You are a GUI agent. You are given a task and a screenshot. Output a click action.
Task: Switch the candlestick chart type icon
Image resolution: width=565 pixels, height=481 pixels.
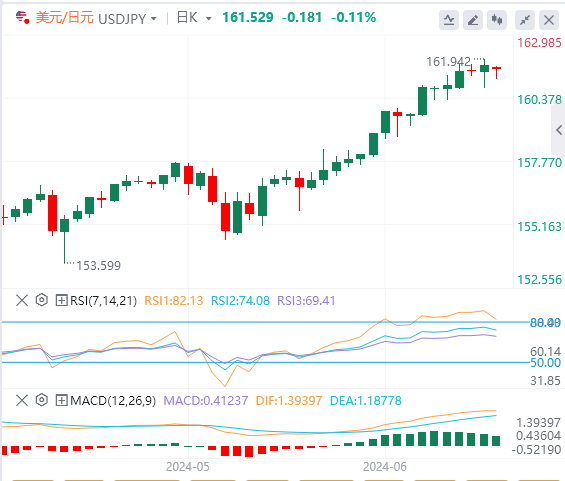click(497, 20)
